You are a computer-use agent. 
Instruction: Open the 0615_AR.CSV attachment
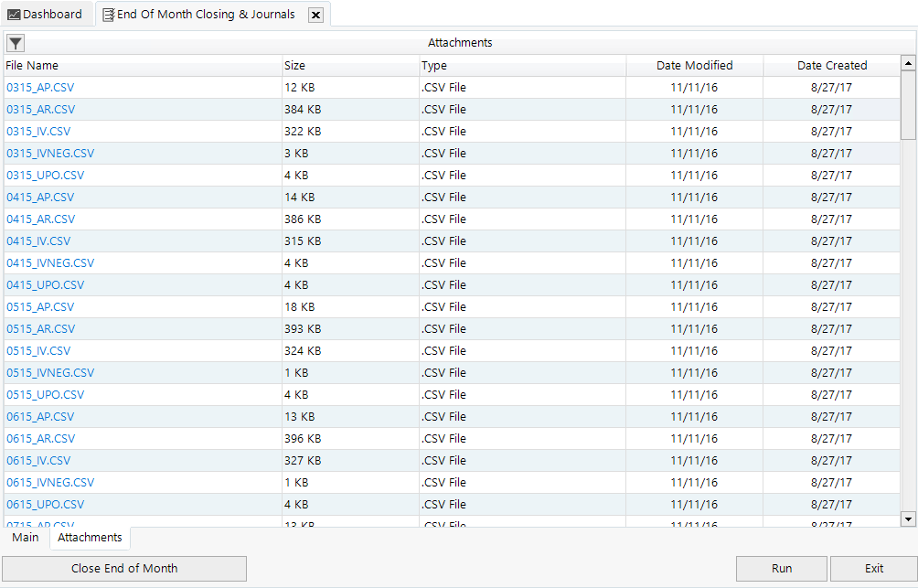point(41,439)
